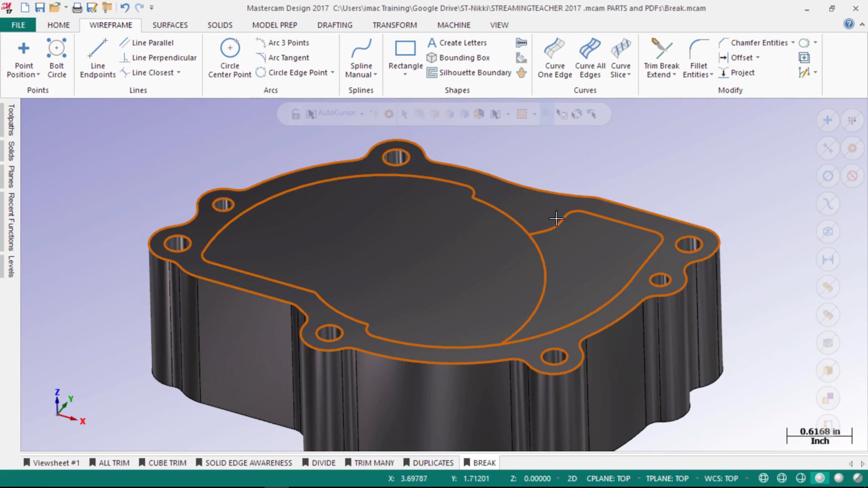Click the AutoCursor input field
The image size is (868, 488).
click(x=335, y=113)
